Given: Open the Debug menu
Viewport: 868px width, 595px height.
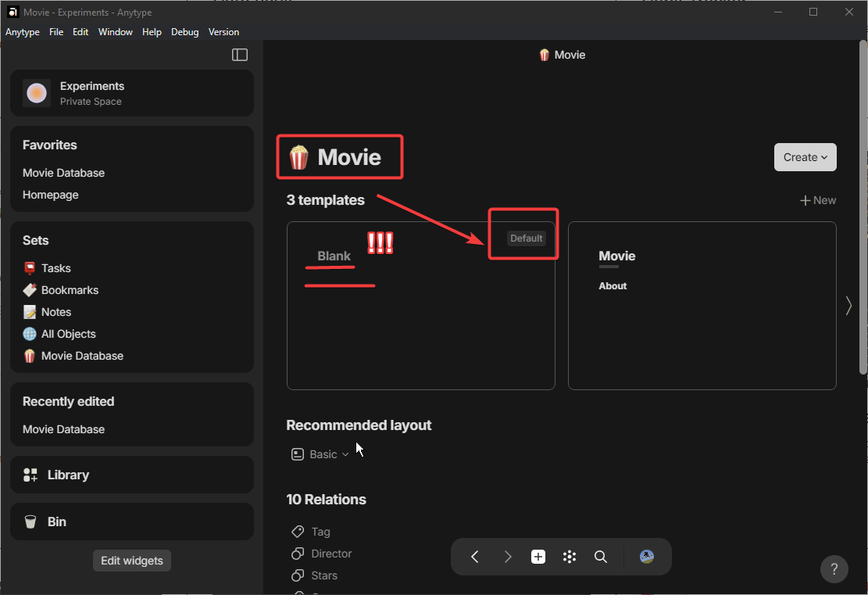Looking at the screenshot, I should 185,32.
